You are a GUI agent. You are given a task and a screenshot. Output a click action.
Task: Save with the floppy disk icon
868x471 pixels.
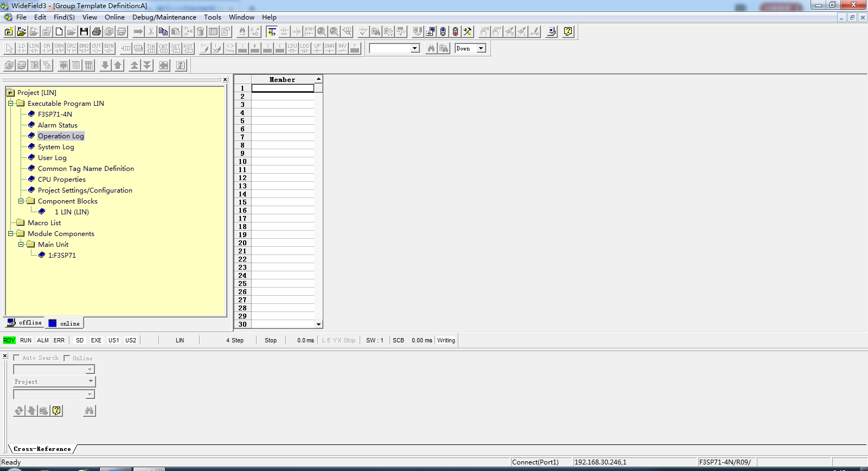[x=84, y=31]
